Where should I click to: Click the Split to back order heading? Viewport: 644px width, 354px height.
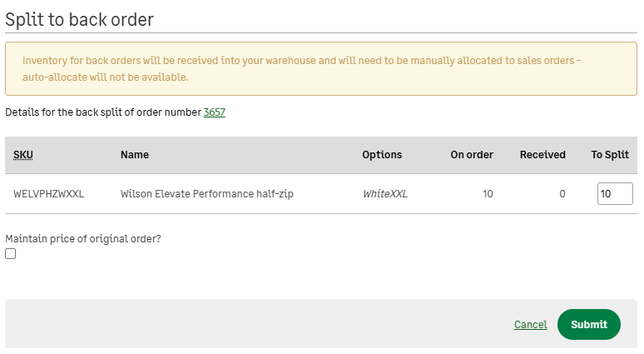coord(79,19)
